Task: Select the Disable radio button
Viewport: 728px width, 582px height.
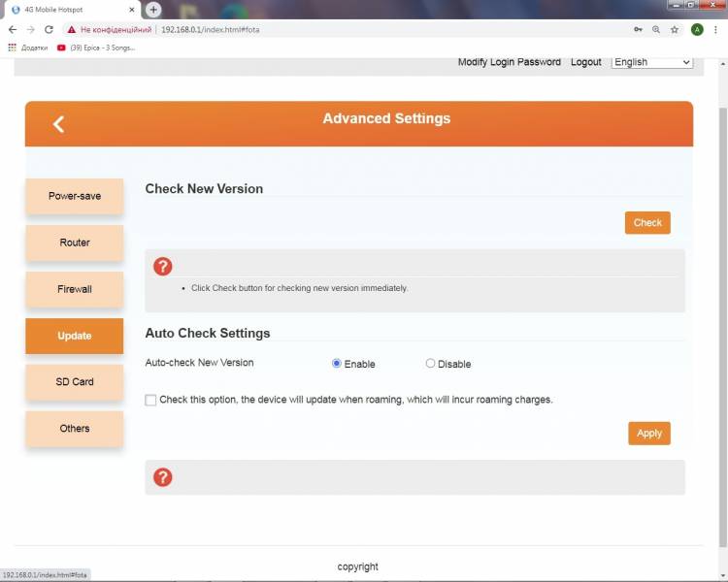Action: click(430, 364)
